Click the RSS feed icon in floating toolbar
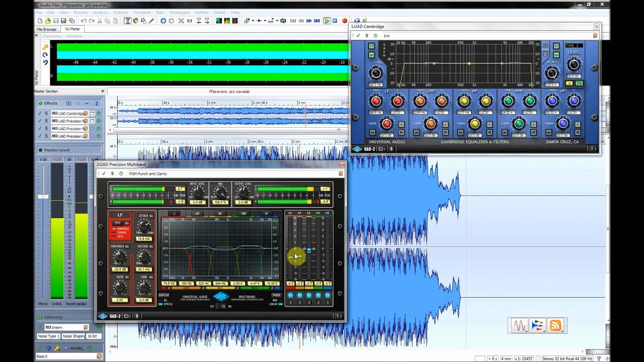The height and width of the screenshot is (362, 644). click(x=555, y=326)
